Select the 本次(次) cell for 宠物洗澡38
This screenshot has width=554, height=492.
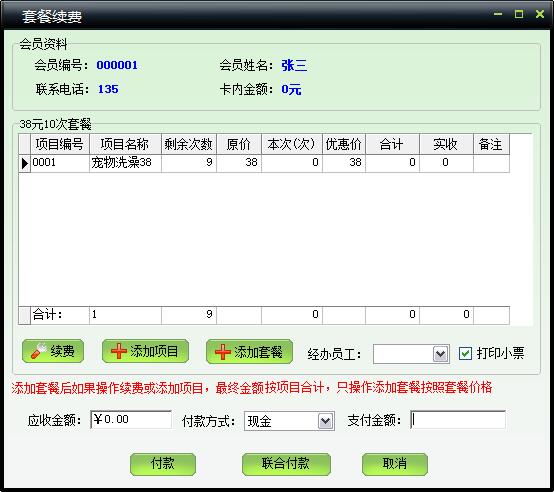292,163
